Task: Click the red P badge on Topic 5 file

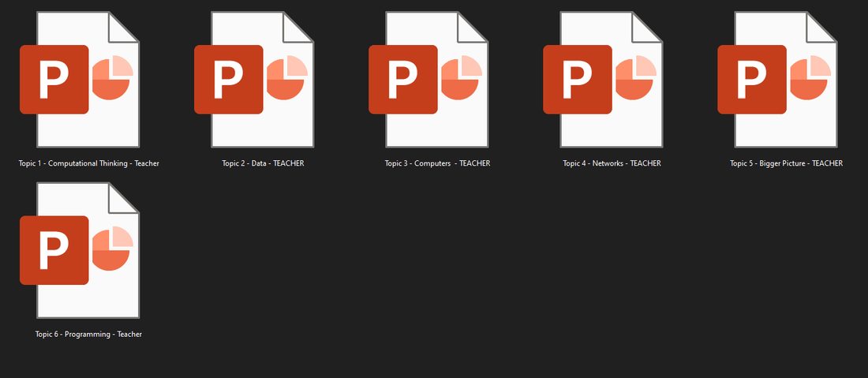Action: tap(751, 79)
